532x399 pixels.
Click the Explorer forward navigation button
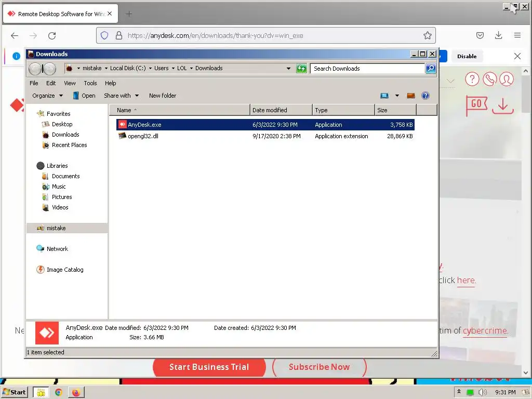click(49, 69)
